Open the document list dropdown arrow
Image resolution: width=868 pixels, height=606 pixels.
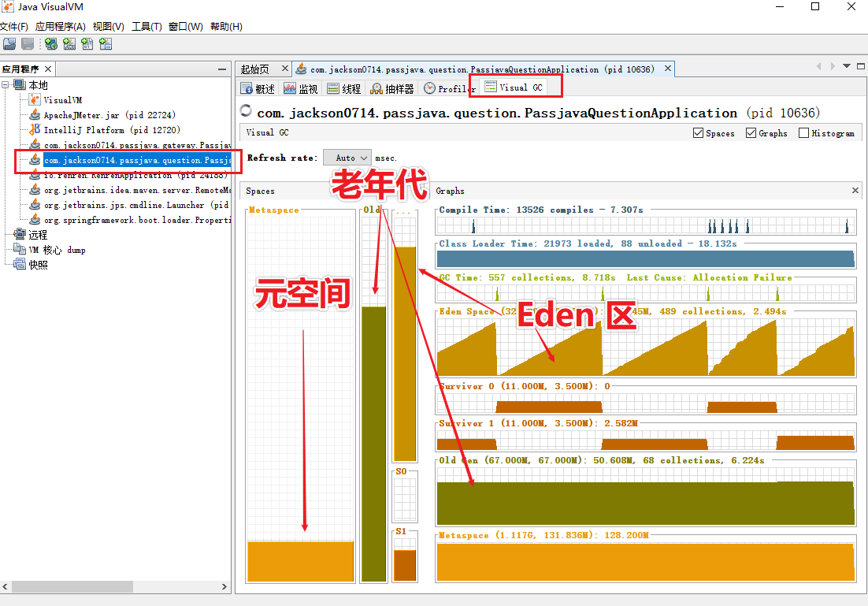[x=848, y=67]
